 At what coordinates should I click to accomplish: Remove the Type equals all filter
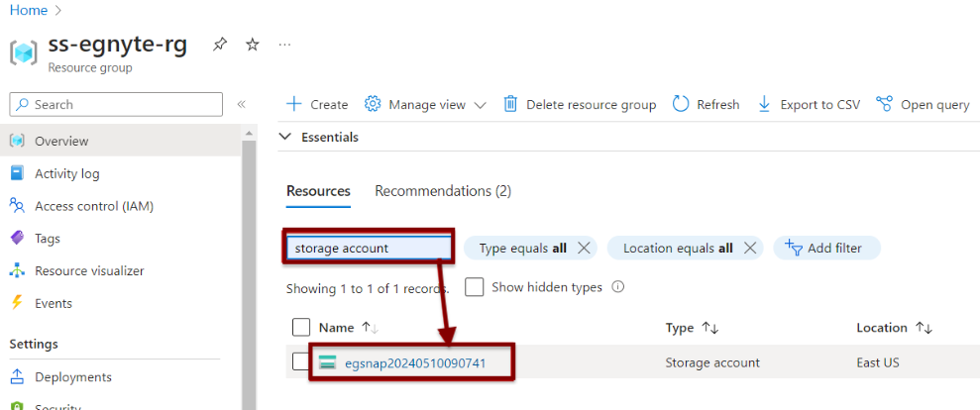[x=584, y=249]
